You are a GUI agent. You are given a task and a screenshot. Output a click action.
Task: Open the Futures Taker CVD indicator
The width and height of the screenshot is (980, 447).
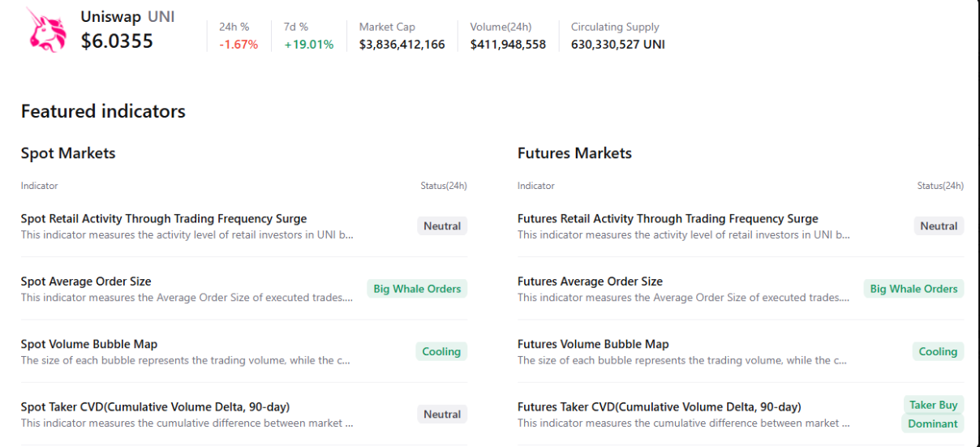pyautogui.click(x=659, y=406)
